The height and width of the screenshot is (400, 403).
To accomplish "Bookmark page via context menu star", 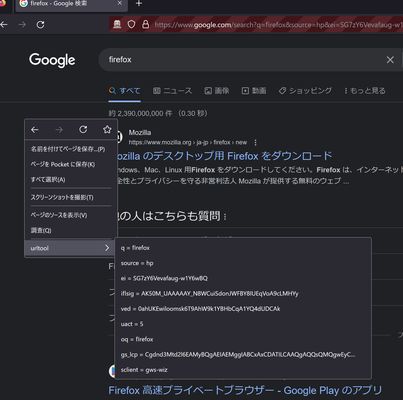I will pos(107,129).
